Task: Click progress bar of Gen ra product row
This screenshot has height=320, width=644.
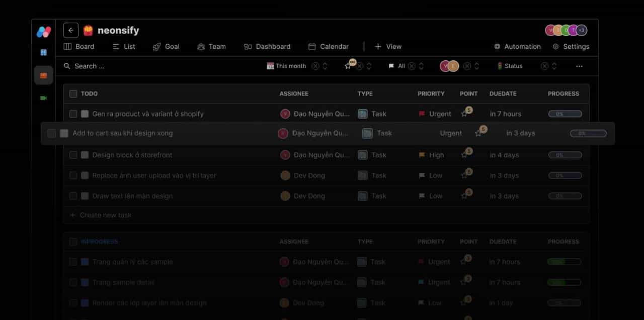Action: [565, 114]
